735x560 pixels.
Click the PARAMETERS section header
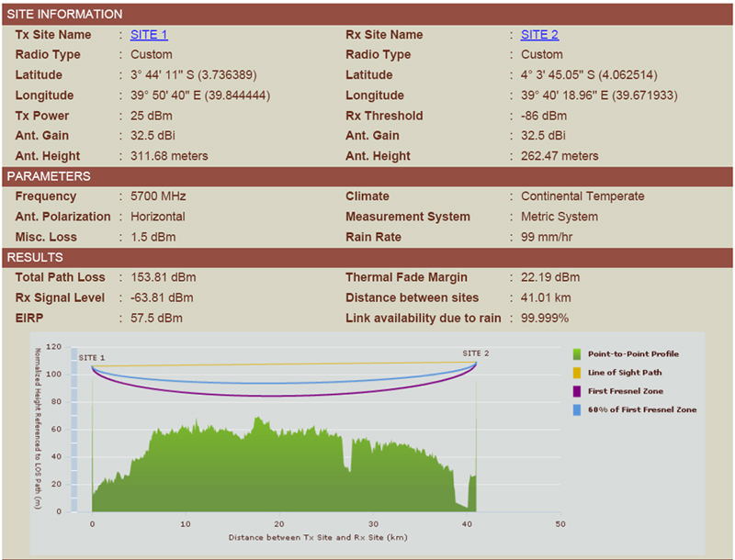pyautogui.click(x=367, y=176)
